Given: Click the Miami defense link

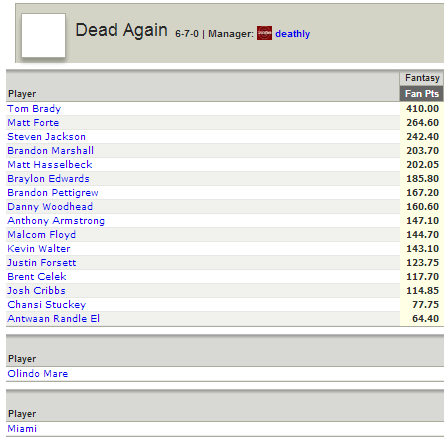Looking at the screenshot, I should pyautogui.click(x=22, y=429).
